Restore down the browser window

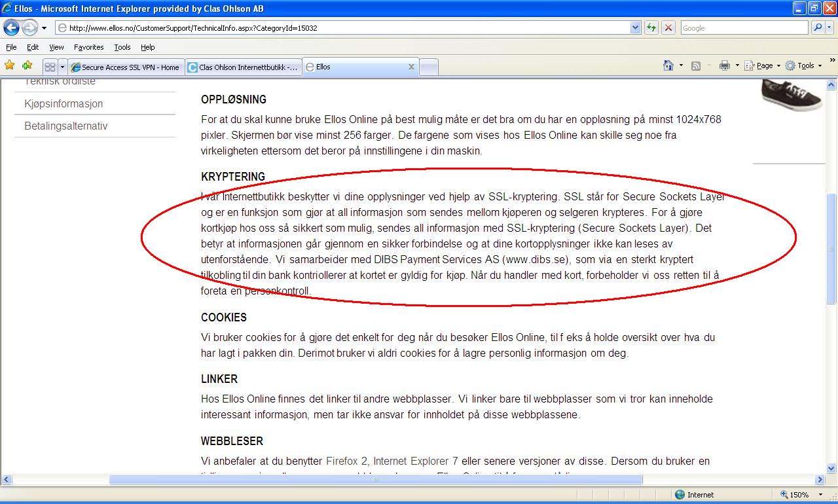tap(814, 9)
